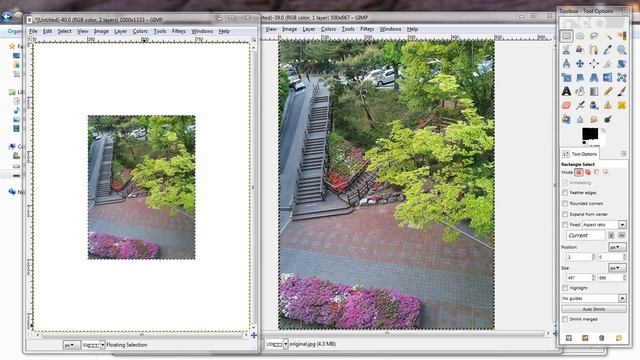
Task: Select the Scale tool
Action: 567,78
